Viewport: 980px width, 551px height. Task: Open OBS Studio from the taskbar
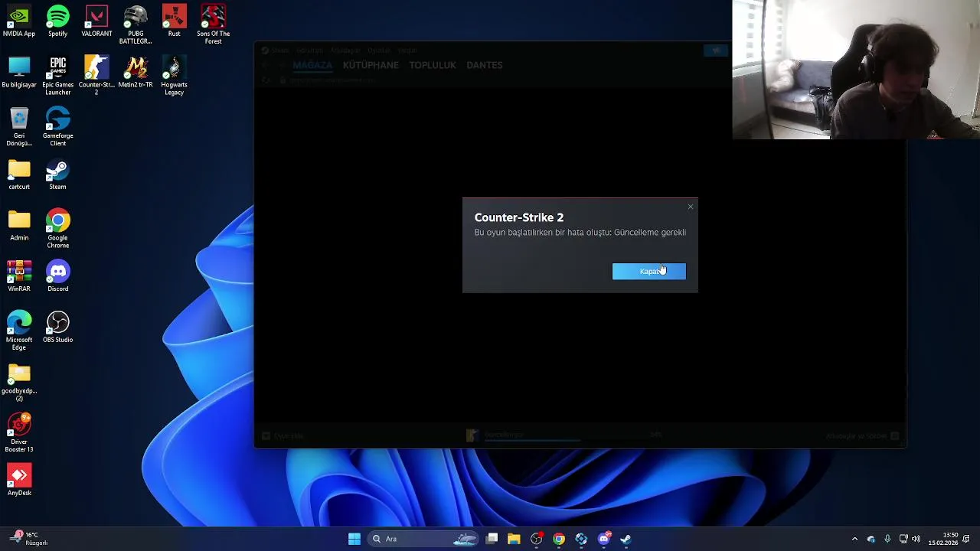(x=537, y=539)
